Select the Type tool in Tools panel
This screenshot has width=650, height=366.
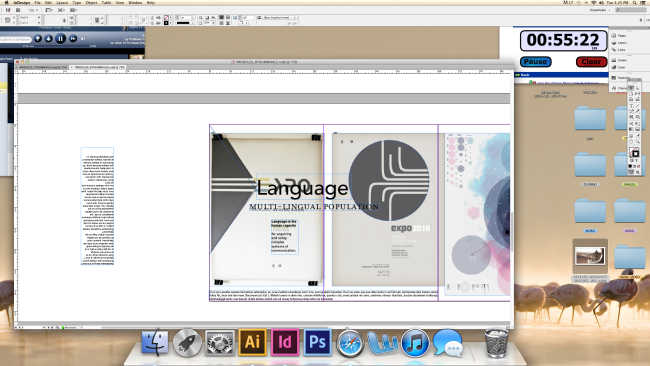point(631,106)
